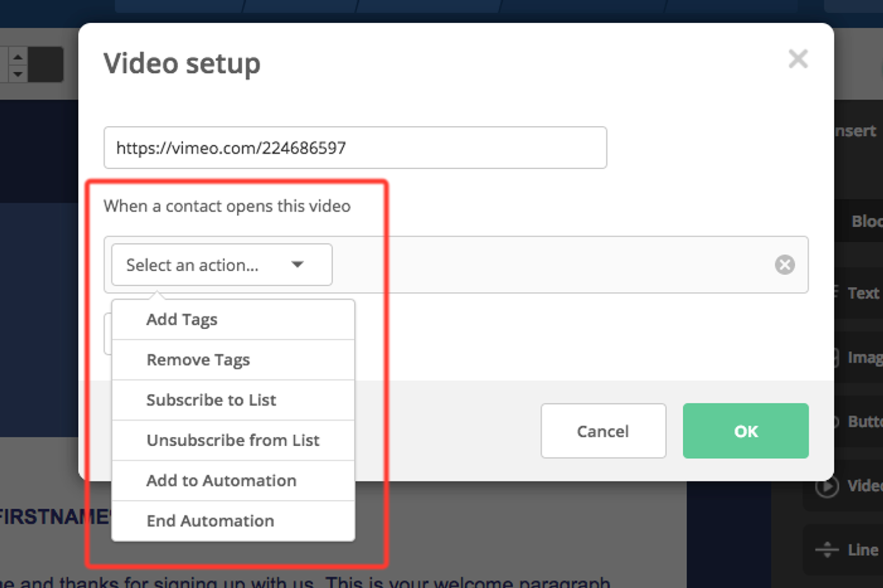The image size is (883, 588).
Task: Increase value with stepper up arrow
Action: [18, 56]
